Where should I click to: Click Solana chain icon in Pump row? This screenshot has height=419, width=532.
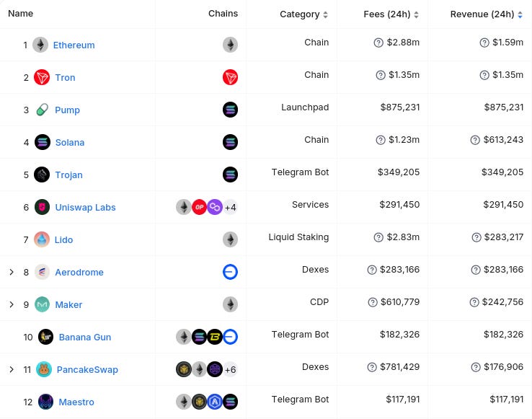(230, 110)
